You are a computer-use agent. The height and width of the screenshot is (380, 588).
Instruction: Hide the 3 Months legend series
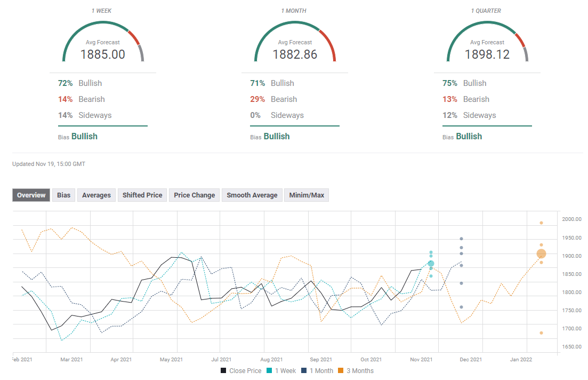[357, 371]
